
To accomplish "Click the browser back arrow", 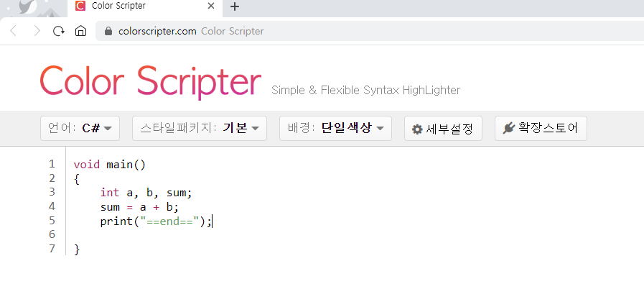I will tap(13, 31).
